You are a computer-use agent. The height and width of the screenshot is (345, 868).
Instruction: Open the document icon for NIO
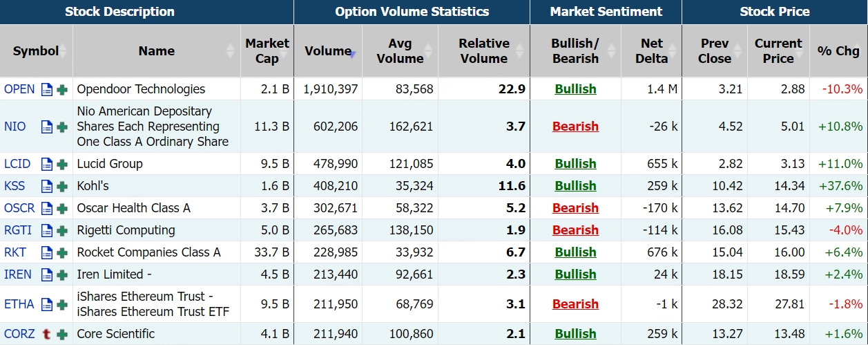(47, 127)
